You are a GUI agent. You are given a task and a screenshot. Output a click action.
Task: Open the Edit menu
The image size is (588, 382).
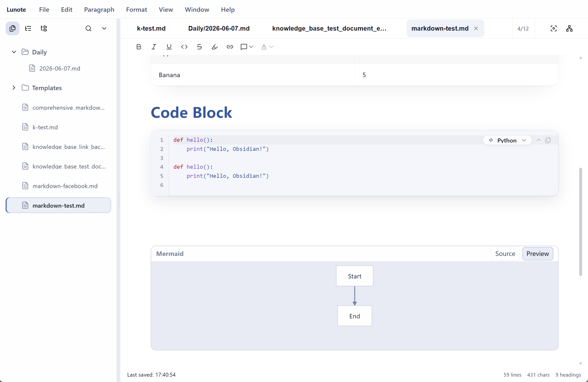(66, 9)
